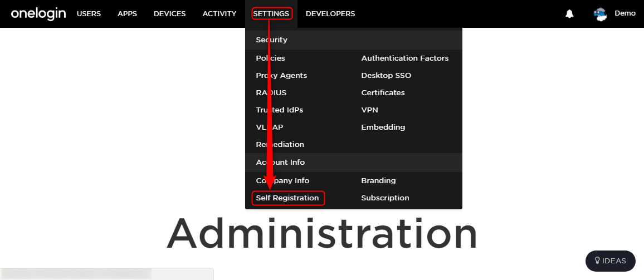The image size is (644, 280).
Task: Click the Demo account name
Action: tap(625, 13)
